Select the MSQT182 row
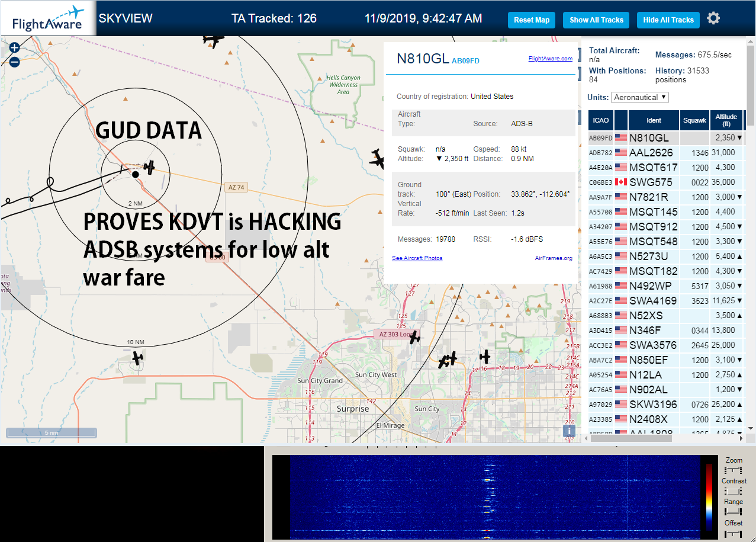The width and height of the screenshot is (756, 542). (x=666, y=271)
